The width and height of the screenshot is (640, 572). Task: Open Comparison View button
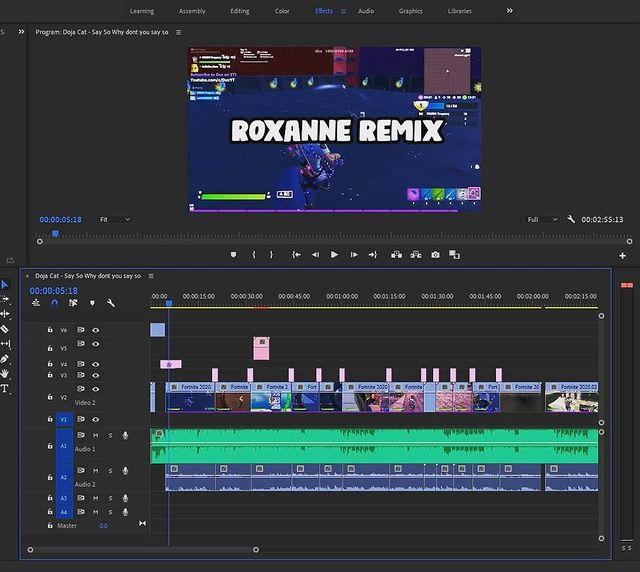click(x=454, y=255)
